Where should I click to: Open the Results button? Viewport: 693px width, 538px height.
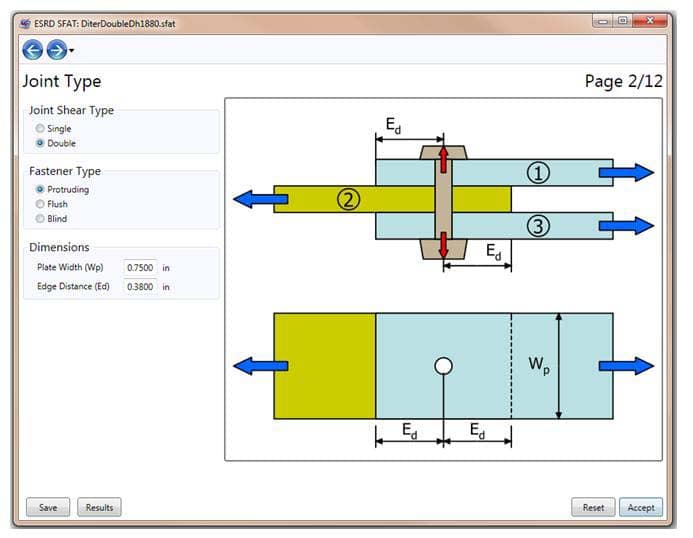pyautogui.click(x=99, y=508)
